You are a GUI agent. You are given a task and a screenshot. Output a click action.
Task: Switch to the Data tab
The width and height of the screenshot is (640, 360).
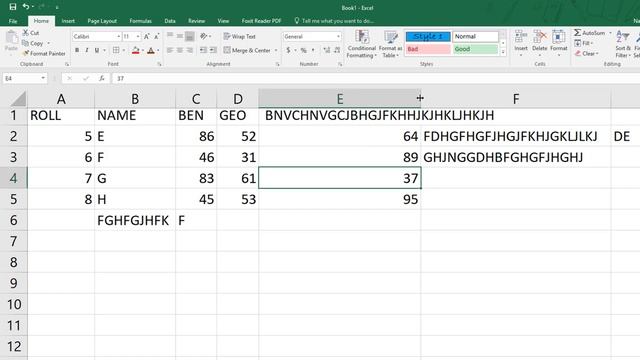tap(170, 21)
